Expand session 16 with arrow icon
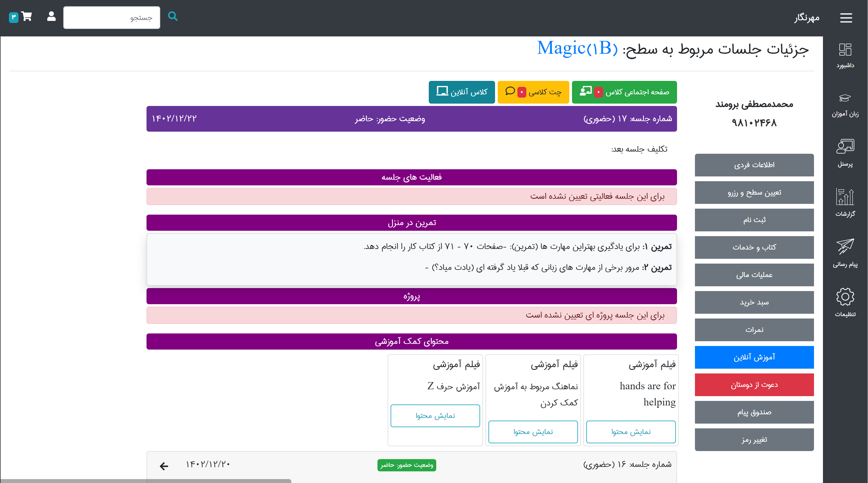Image resolution: width=868 pixels, height=483 pixels. [x=164, y=466]
